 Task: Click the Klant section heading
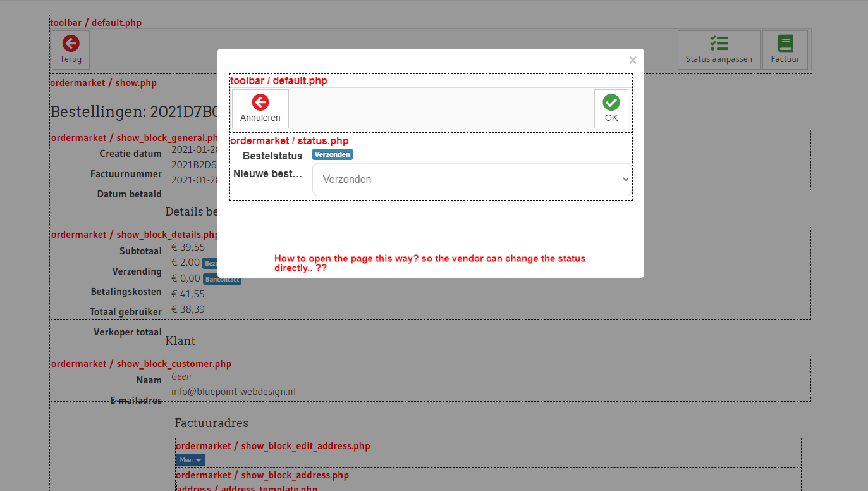(x=180, y=341)
